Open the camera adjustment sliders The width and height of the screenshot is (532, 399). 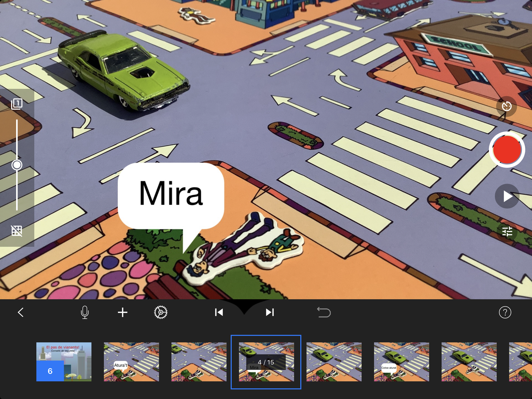507,231
